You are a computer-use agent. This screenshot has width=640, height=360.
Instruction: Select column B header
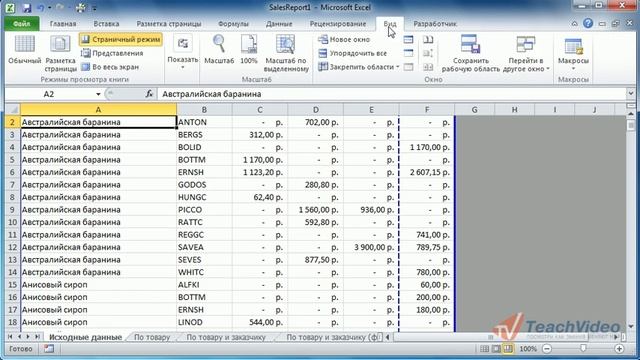point(204,109)
